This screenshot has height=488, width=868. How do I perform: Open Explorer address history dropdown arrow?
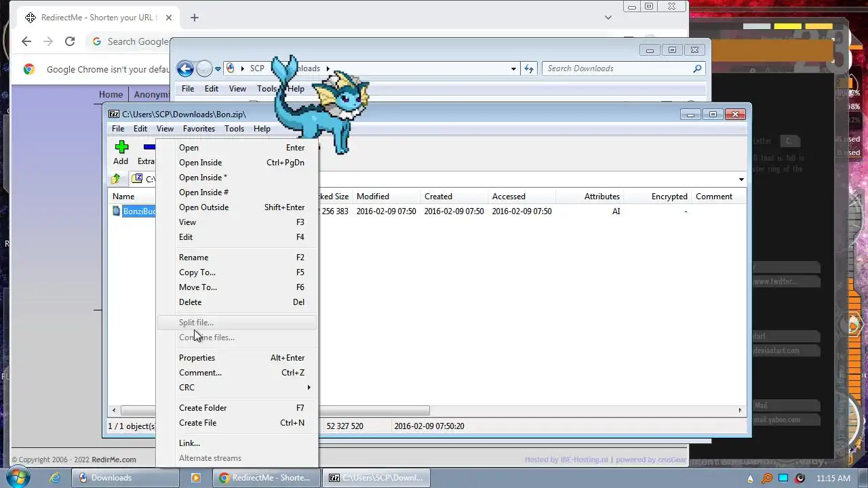click(513, 68)
